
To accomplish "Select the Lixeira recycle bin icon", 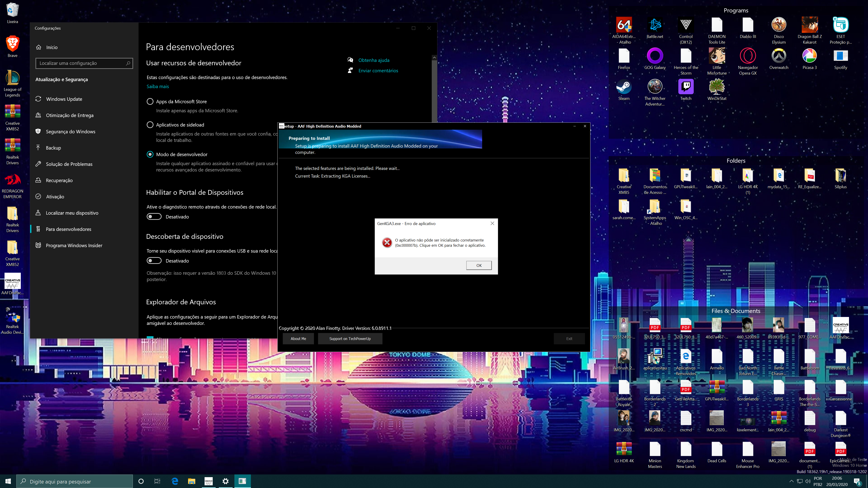I will pos(12,13).
